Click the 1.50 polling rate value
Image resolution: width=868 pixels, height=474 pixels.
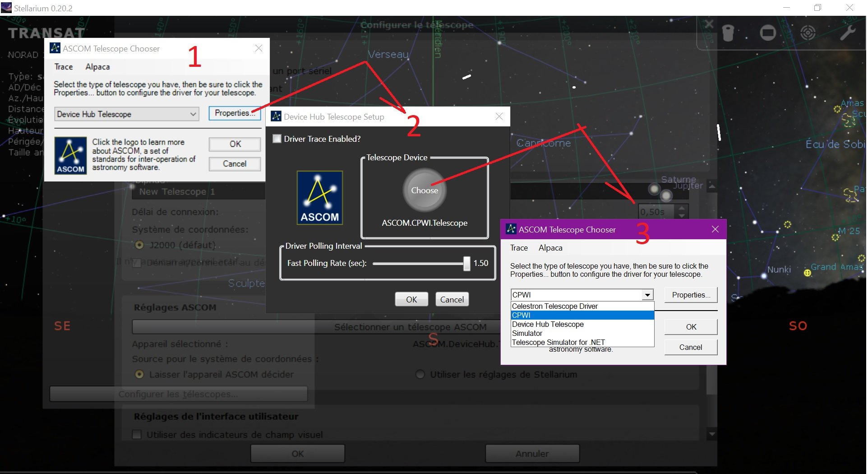coord(481,263)
